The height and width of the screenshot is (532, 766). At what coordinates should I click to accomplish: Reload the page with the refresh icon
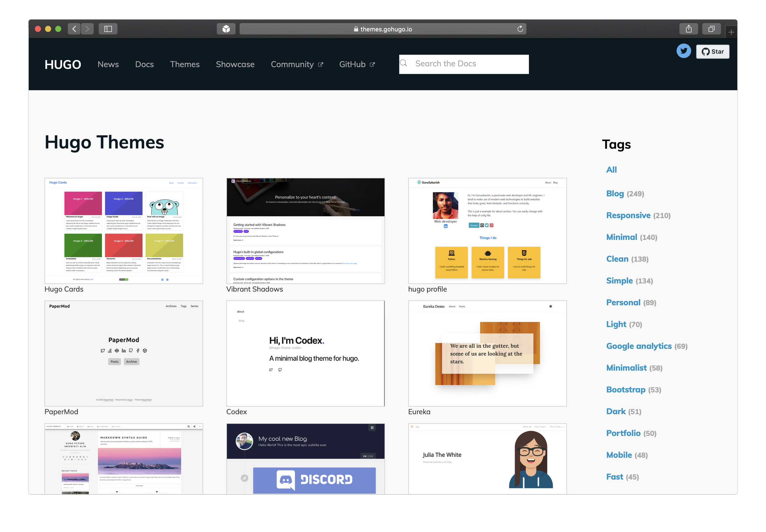pyautogui.click(x=520, y=29)
